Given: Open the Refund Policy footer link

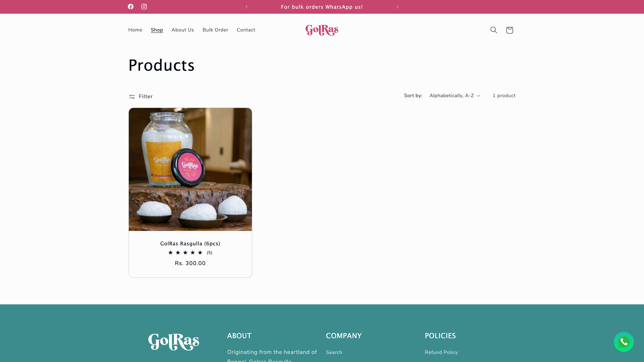Looking at the screenshot, I should [x=441, y=352].
